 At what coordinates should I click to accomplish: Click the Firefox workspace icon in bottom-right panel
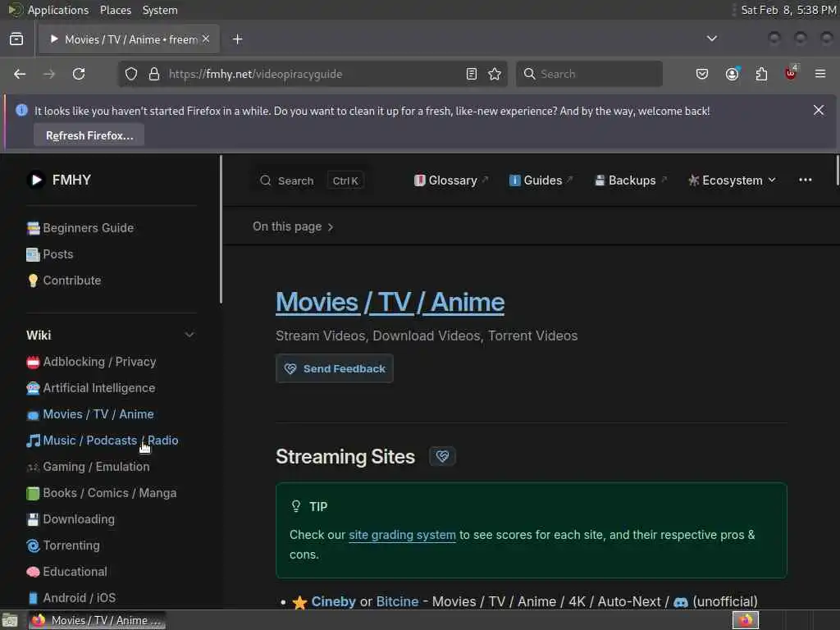tap(746, 620)
